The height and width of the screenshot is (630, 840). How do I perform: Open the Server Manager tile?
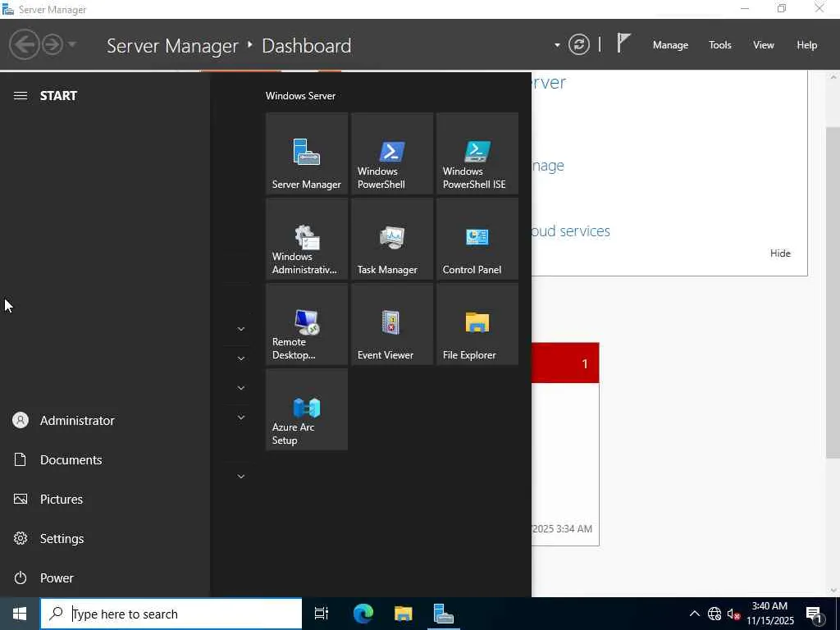point(307,153)
